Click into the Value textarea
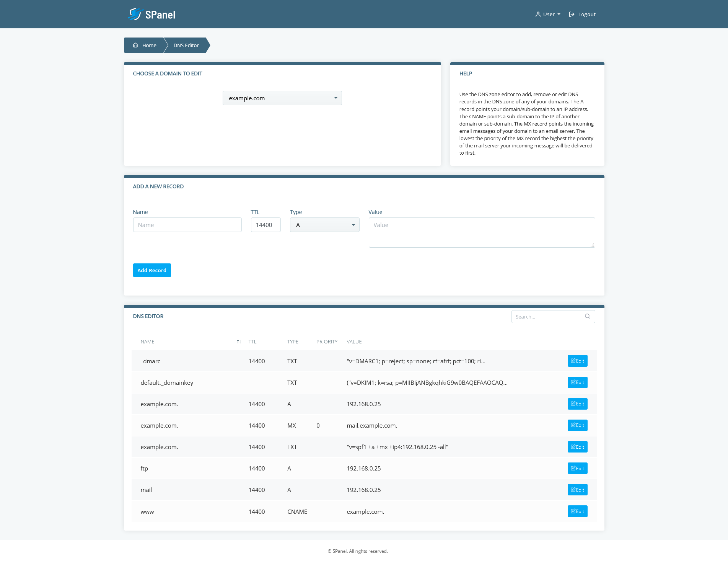Viewport: 728px width, 562px height. (481, 232)
